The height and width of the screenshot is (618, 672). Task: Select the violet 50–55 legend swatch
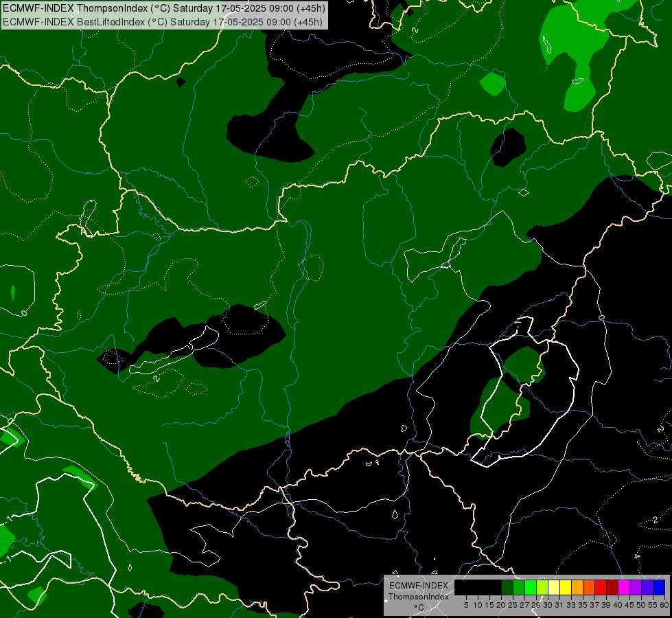647,587
